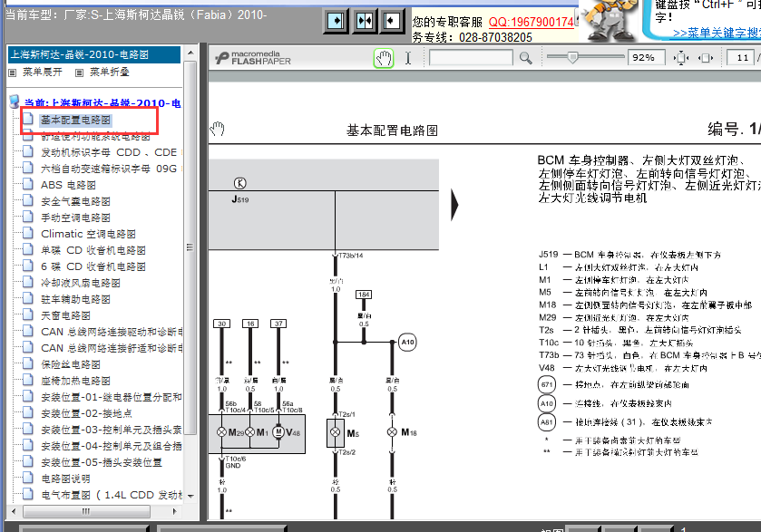Click the mascot worker image in header
761x532 pixels.
[609, 20]
